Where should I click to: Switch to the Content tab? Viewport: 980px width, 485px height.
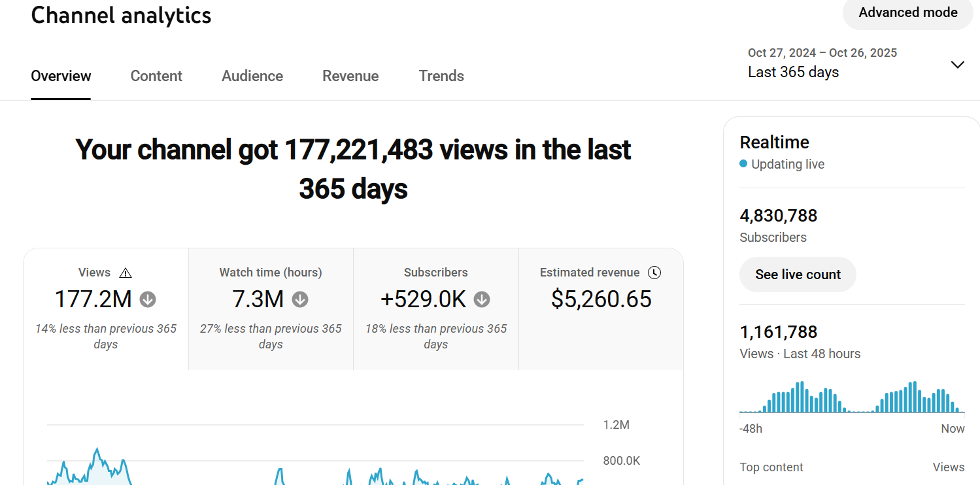[156, 76]
